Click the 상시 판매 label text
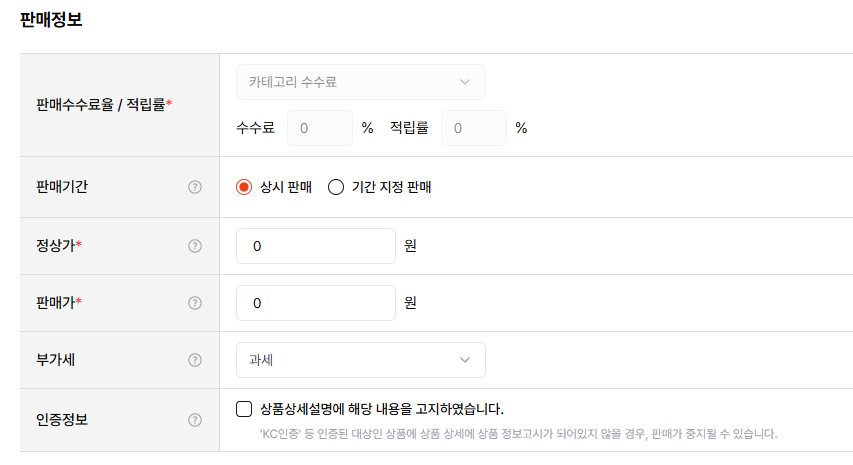Screen dimensions: 853x465 pos(286,187)
